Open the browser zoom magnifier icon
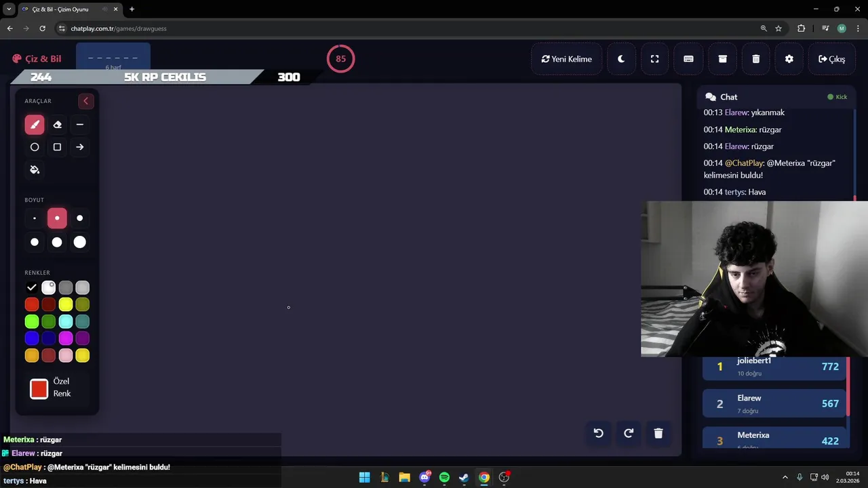Screen dimensions: 868x488 pos(764,28)
